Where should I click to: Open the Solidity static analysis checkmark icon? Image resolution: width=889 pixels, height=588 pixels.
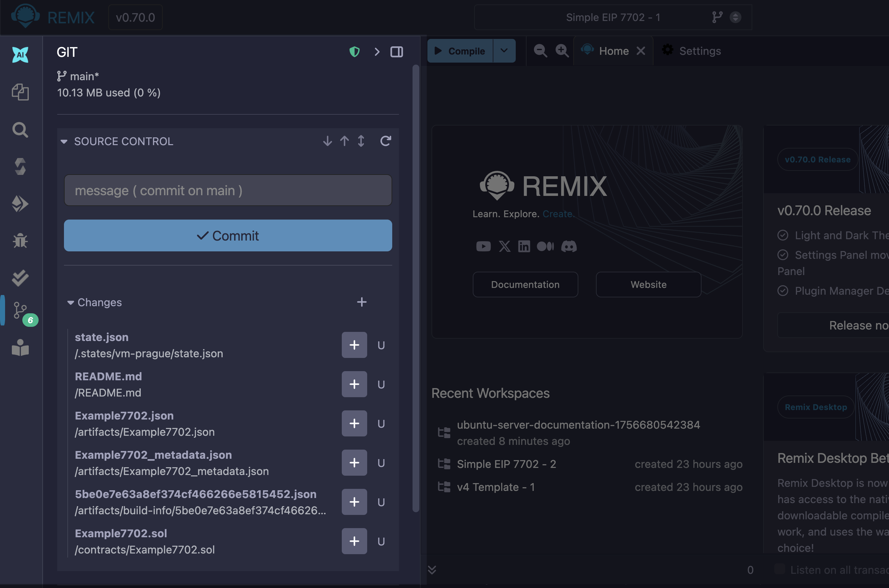coord(20,278)
